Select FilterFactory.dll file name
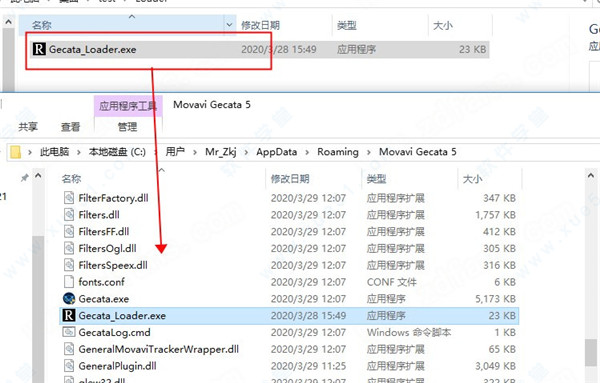Image resolution: width=600 pixels, height=383 pixels. click(113, 198)
